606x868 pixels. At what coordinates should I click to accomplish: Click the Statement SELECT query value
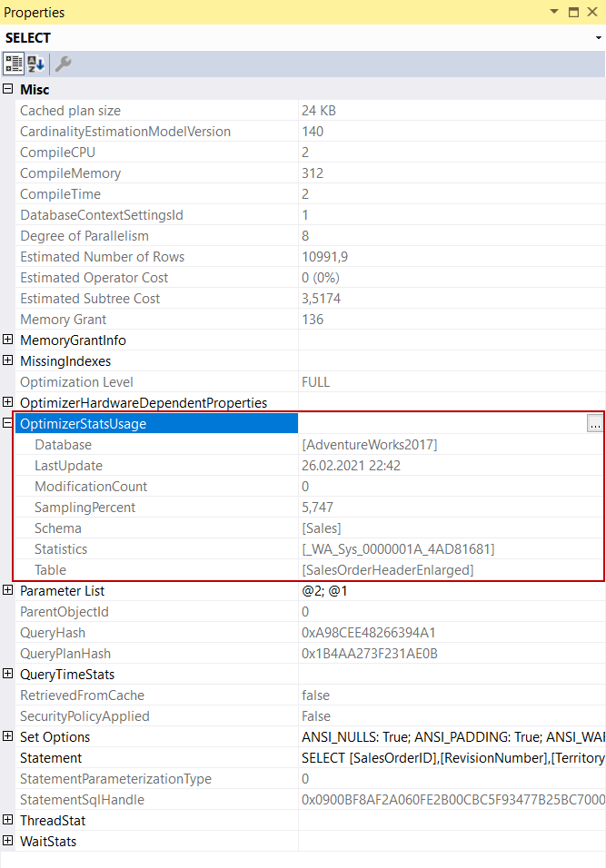(x=453, y=758)
